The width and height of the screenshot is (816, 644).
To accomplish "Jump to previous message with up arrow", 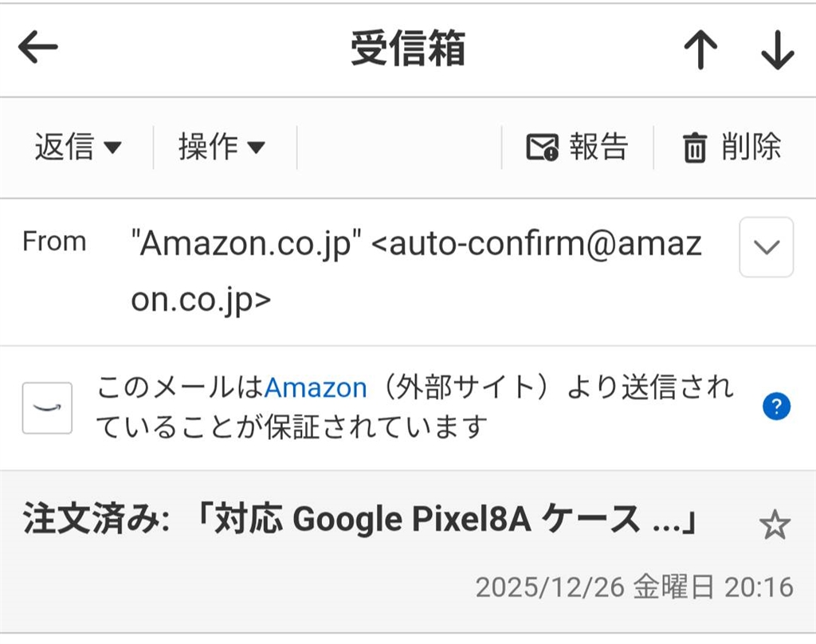I will coord(700,51).
